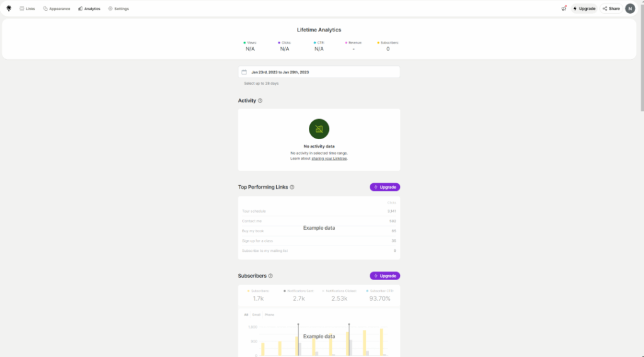
Task: Click Upgrade beside Subscribers section
Action: coord(385,276)
